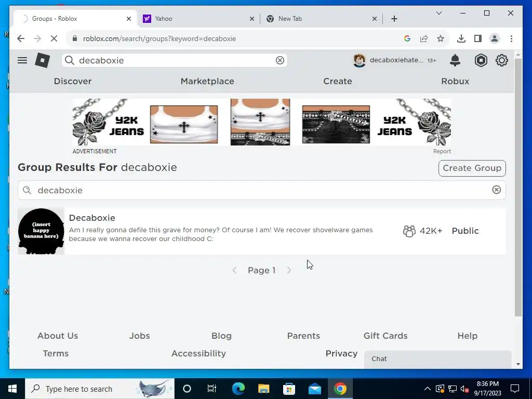Screen dimensions: 532x399
Task: Go to previous results page
Action: pyautogui.click(x=234, y=270)
